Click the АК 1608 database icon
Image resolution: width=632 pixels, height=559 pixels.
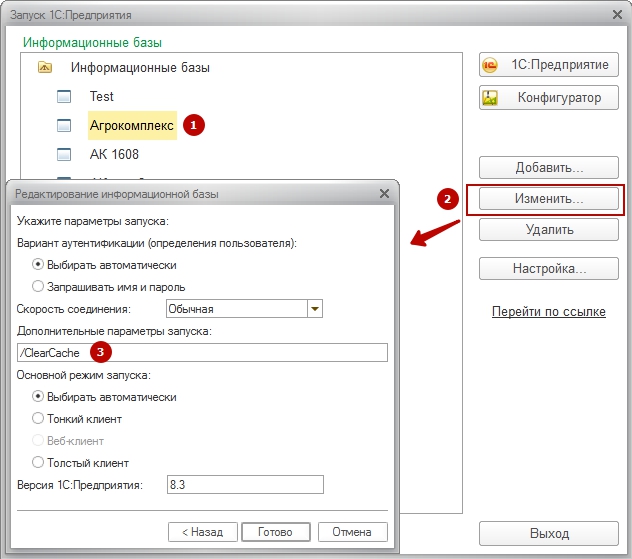click(x=65, y=155)
